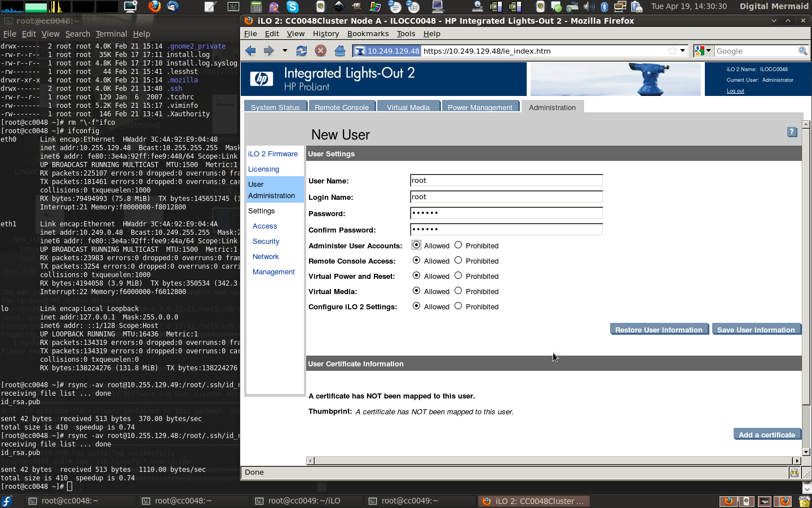Open the text editor launcher in top panel
The width and height of the screenshot is (812, 508).
[210, 7]
